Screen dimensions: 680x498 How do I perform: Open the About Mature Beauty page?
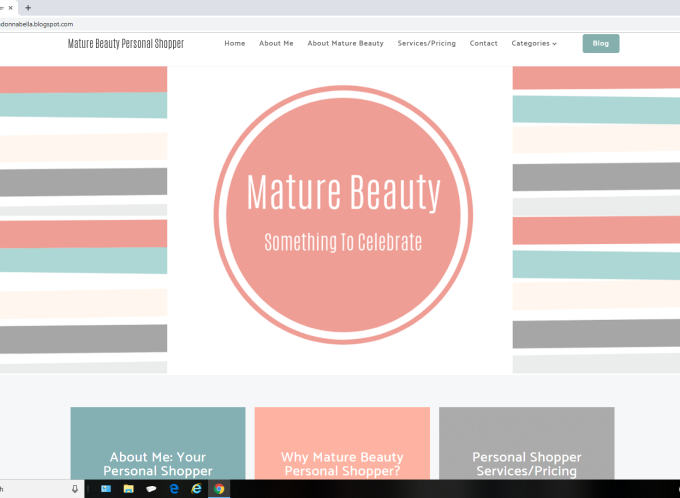click(x=345, y=43)
